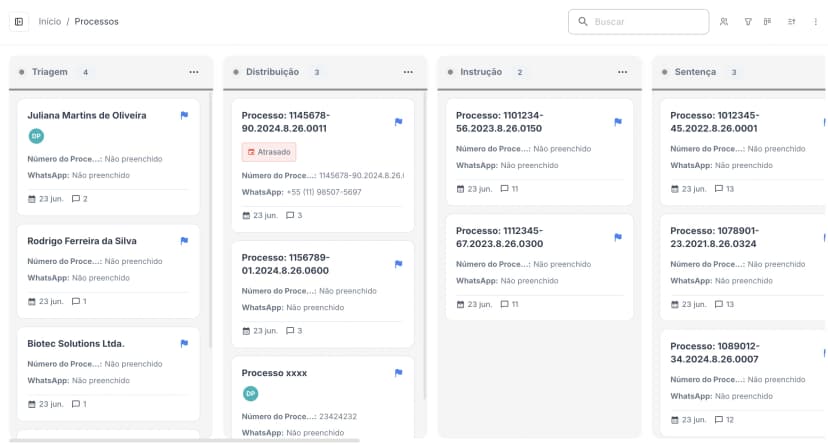The height and width of the screenshot is (445, 828).
Task: Open Instrução column options menu
Action: 623,72
